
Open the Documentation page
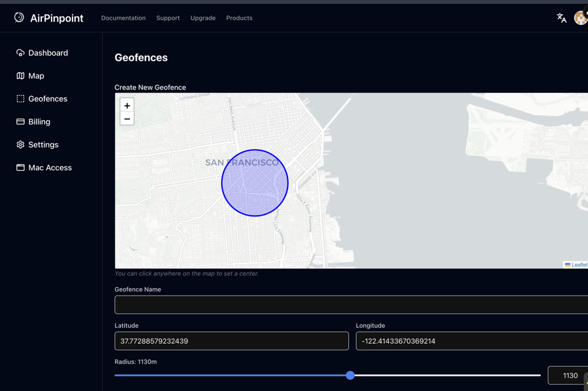[x=123, y=18]
